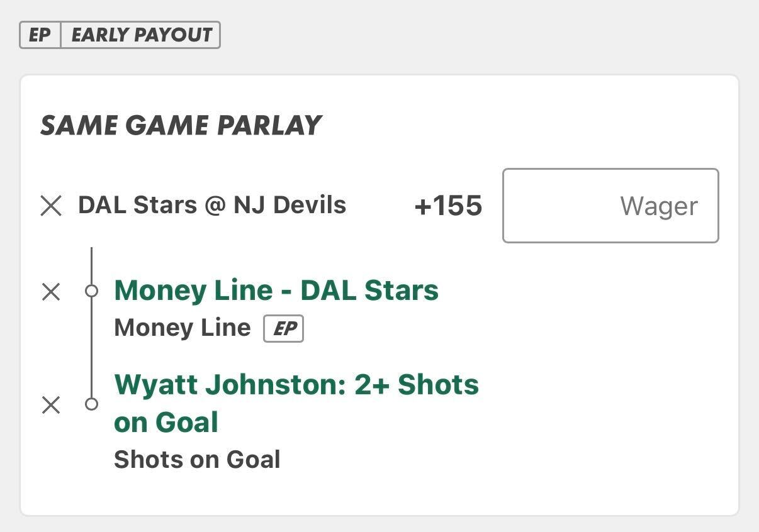The image size is (759, 532).
Task: Click the +155 parlay odds
Action: click(x=448, y=206)
